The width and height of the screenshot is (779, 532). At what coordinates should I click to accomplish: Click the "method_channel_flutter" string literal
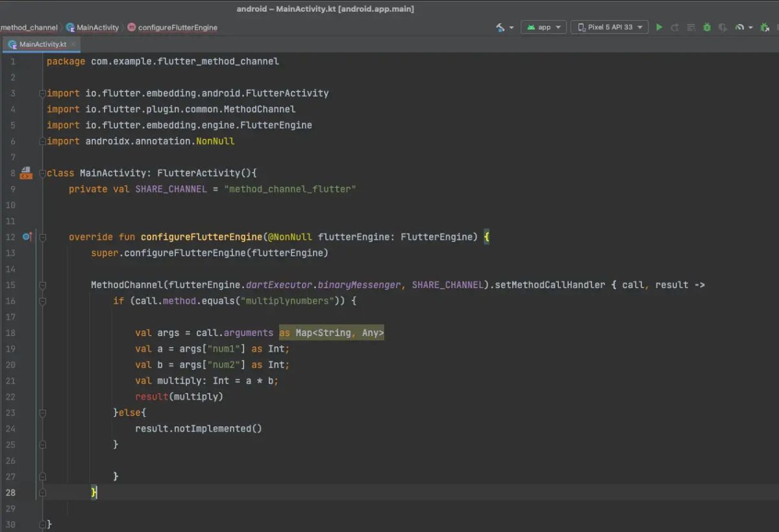click(x=290, y=189)
